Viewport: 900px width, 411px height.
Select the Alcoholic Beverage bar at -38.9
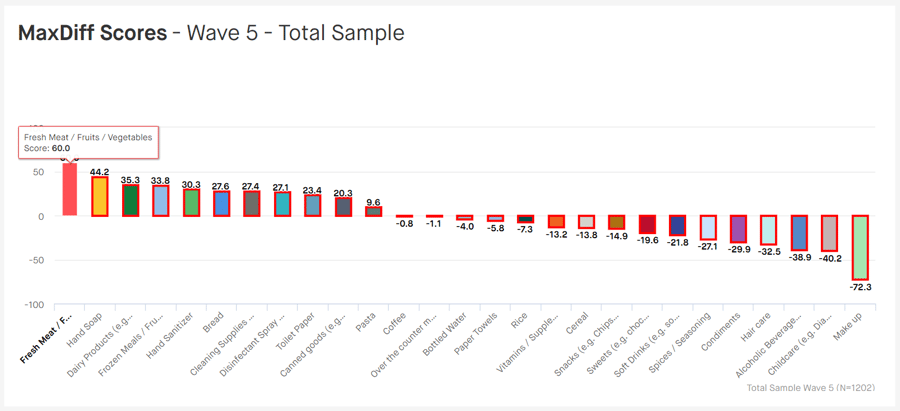tap(799, 232)
